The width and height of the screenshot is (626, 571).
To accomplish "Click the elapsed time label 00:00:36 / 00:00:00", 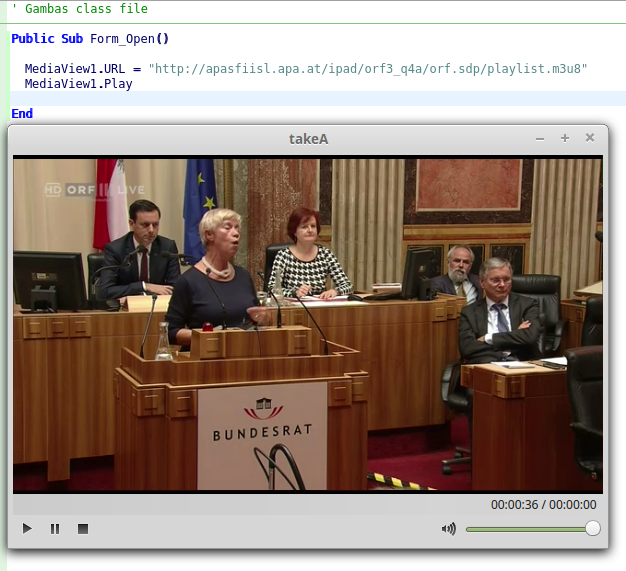I will pos(543,505).
